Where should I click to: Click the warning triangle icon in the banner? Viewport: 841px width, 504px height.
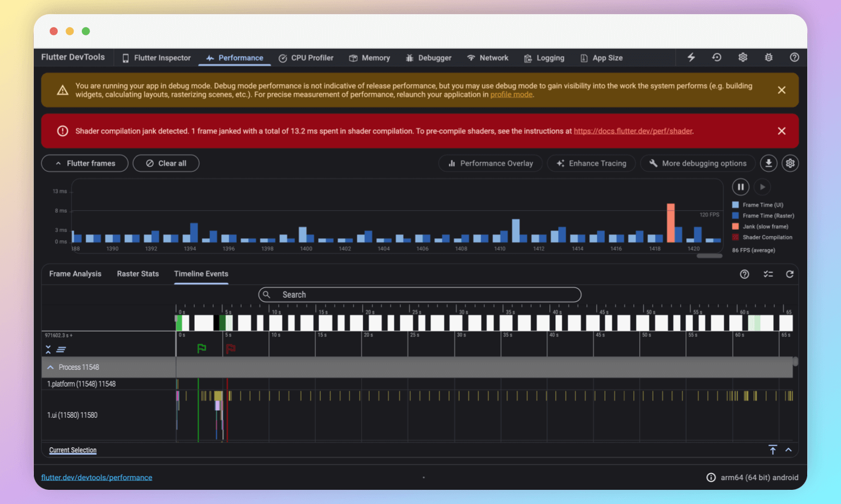click(x=63, y=90)
